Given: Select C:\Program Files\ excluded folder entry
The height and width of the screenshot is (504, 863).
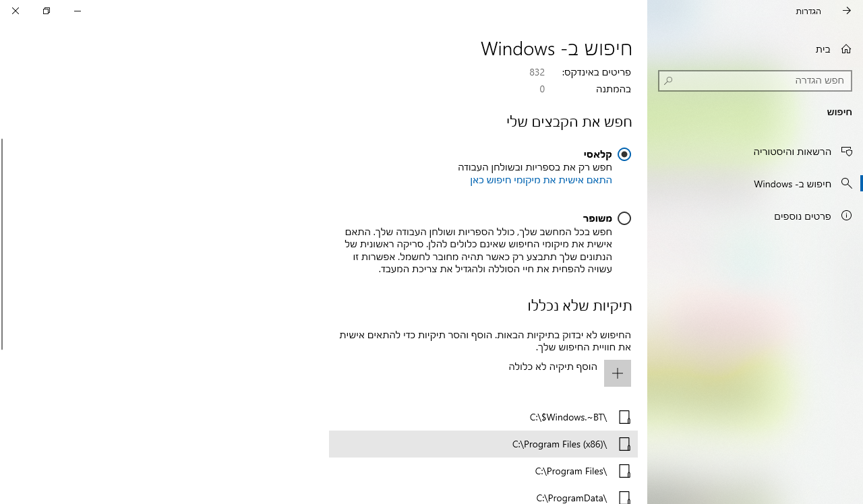Looking at the screenshot, I should tap(570, 471).
